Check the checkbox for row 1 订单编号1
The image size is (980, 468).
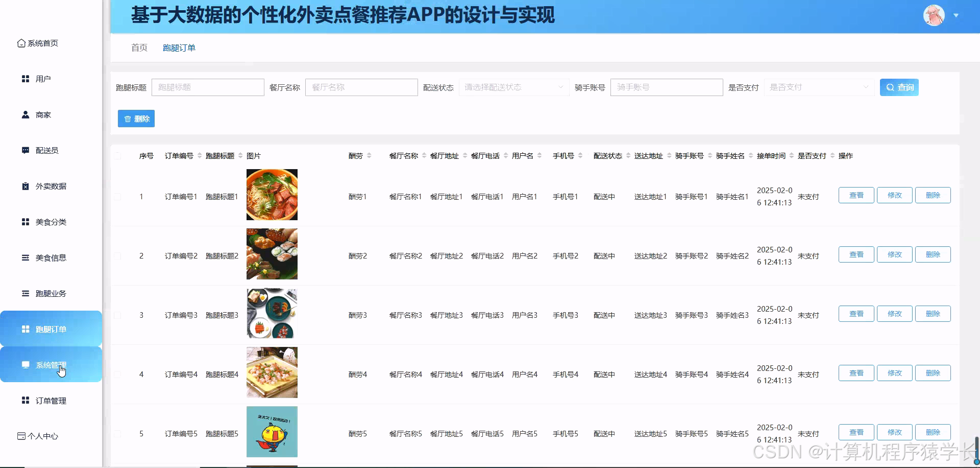point(117,197)
